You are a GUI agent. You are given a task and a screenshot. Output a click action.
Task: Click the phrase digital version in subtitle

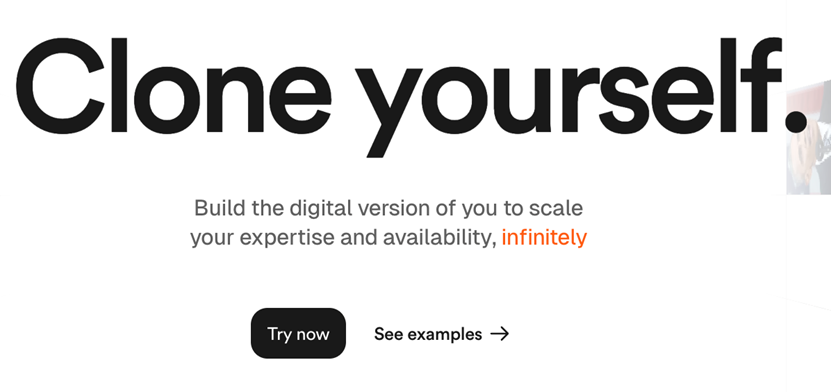(x=363, y=208)
